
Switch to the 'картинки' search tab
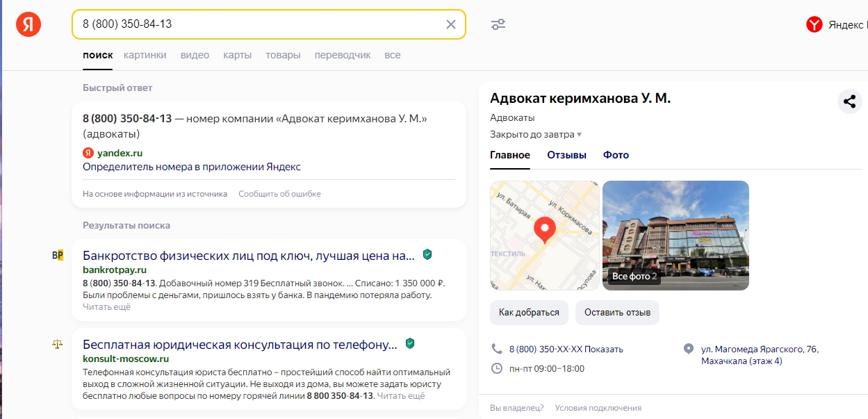click(x=145, y=55)
